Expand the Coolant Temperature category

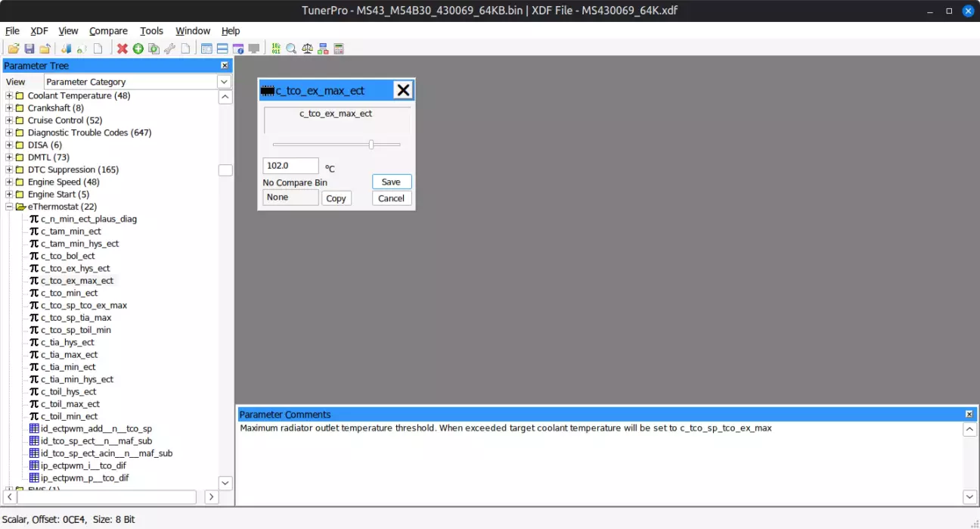pos(9,96)
